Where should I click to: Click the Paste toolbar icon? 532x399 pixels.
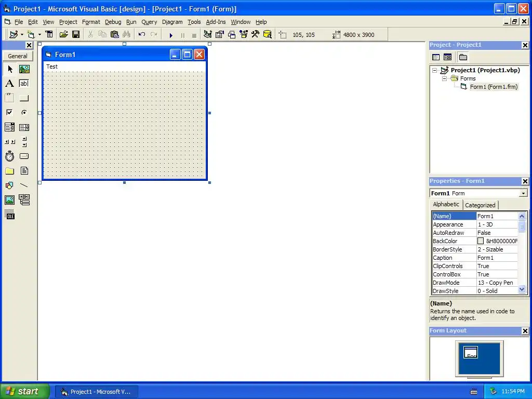tap(115, 35)
